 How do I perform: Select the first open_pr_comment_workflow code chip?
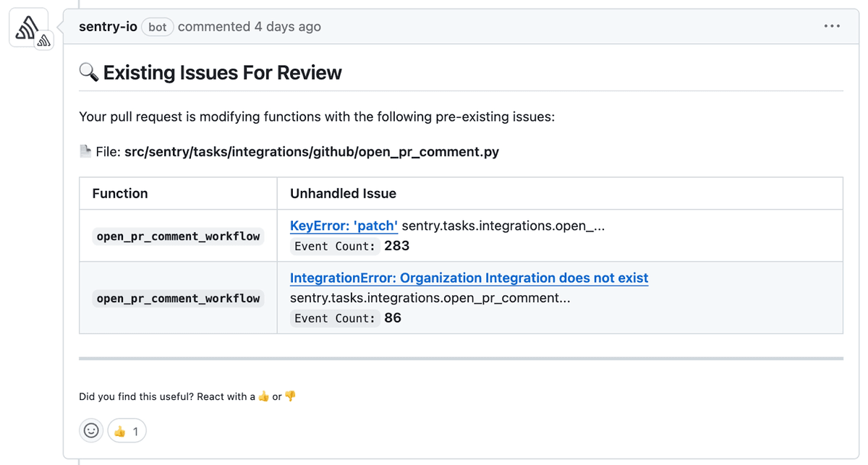[x=178, y=236]
